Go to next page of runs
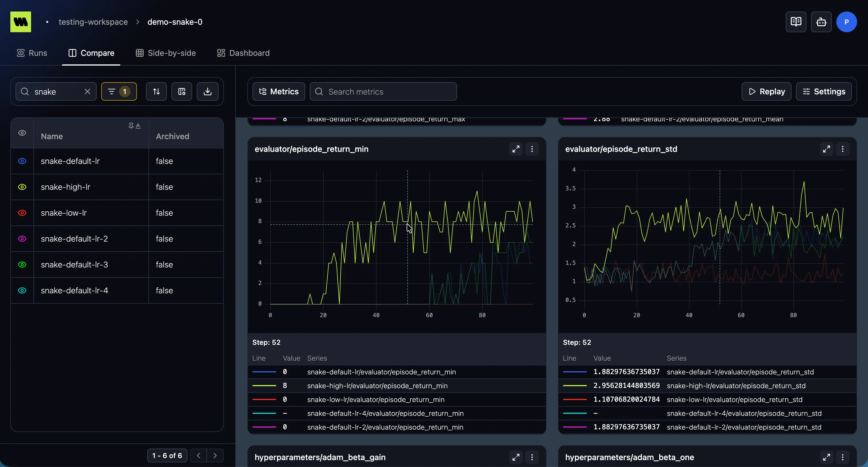The width and height of the screenshot is (868, 467). [x=215, y=455]
